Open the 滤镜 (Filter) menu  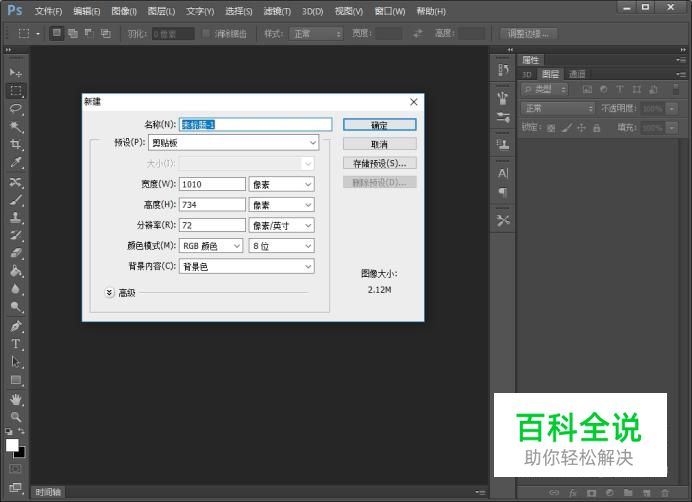(x=277, y=11)
